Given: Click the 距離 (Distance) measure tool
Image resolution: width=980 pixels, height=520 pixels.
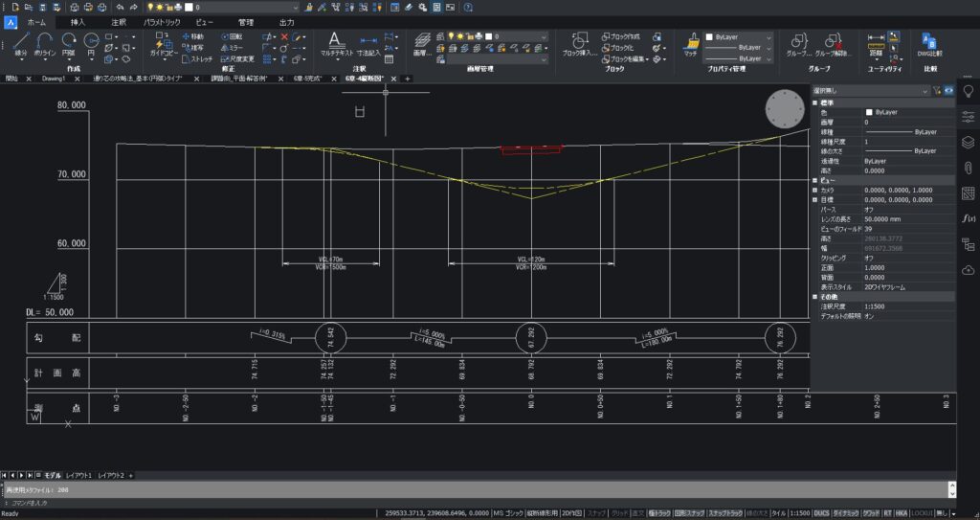Looking at the screenshot, I should click(x=876, y=44).
